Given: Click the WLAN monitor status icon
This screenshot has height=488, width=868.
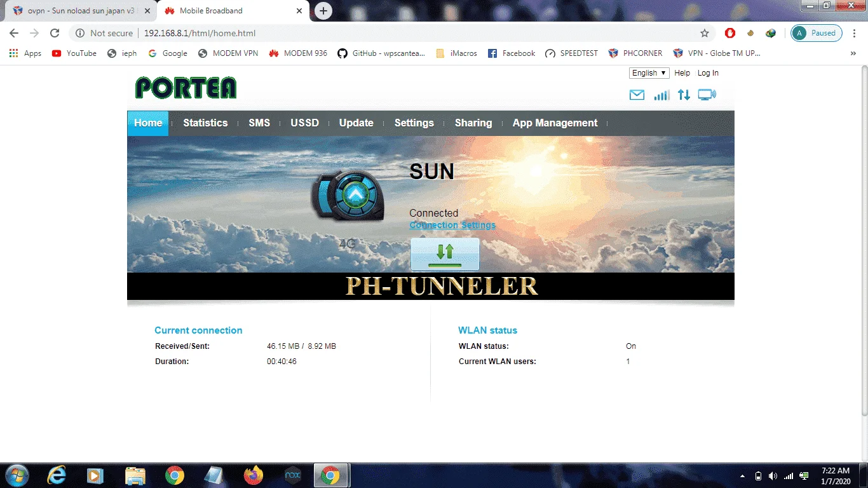Looking at the screenshot, I should tap(707, 95).
